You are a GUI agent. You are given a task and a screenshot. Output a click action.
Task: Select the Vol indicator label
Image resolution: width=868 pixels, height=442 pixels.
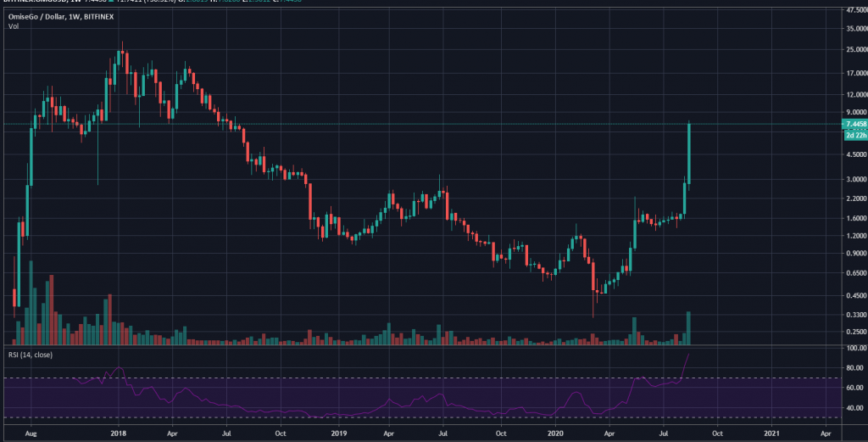(x=14, y=27)
